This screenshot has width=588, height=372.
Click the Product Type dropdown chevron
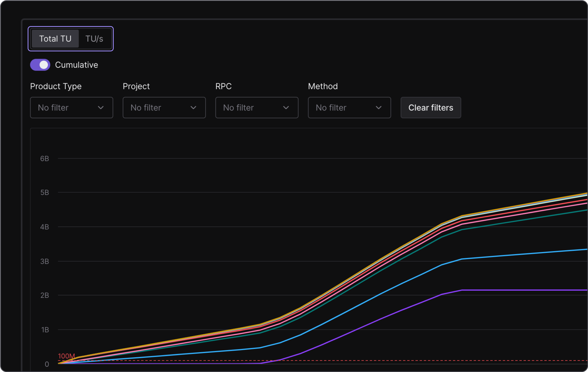coord(101,107)
